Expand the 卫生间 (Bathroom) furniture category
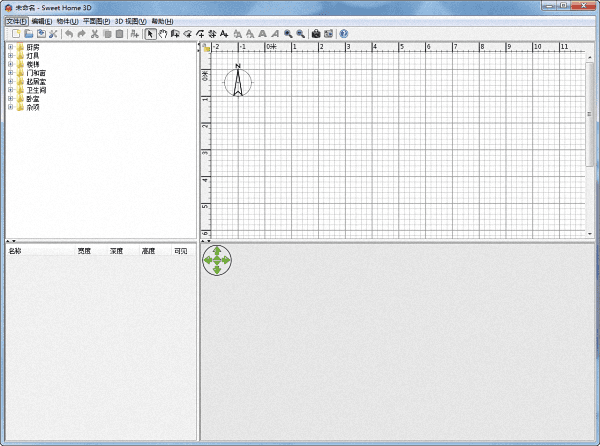This screenshot has height=446, width=600. point(10,90)
